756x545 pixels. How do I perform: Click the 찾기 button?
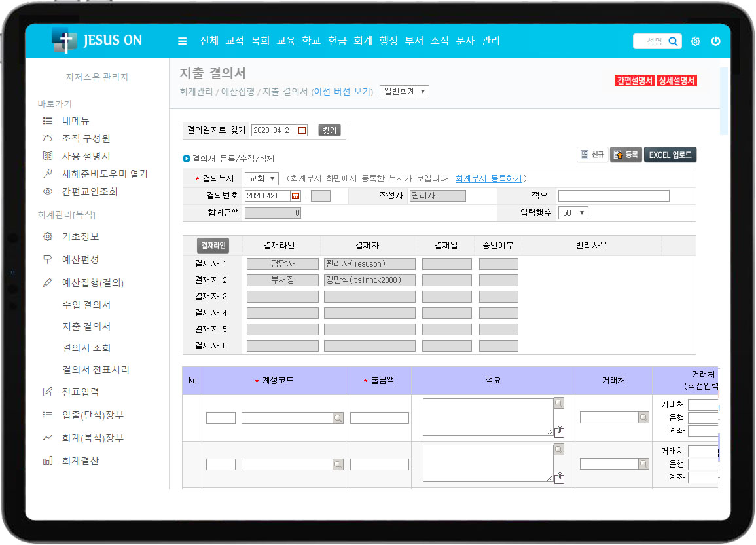(x=329, y=130)
